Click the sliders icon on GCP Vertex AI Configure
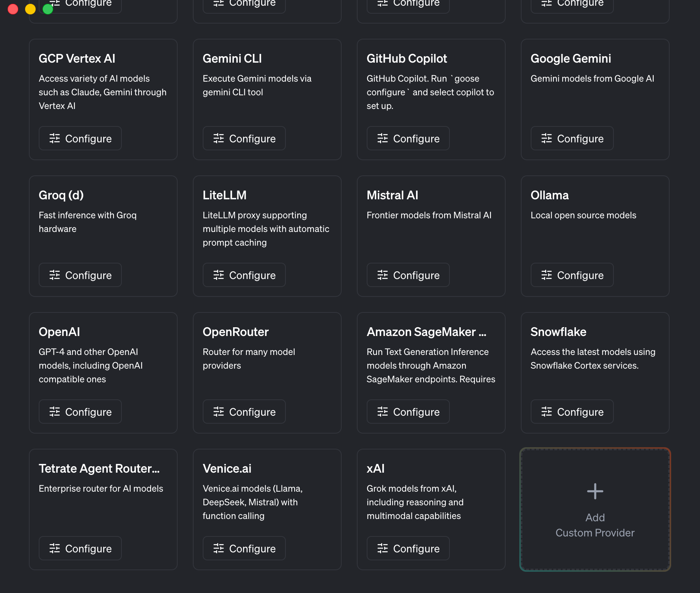700x593 pixels. (54, 138)
